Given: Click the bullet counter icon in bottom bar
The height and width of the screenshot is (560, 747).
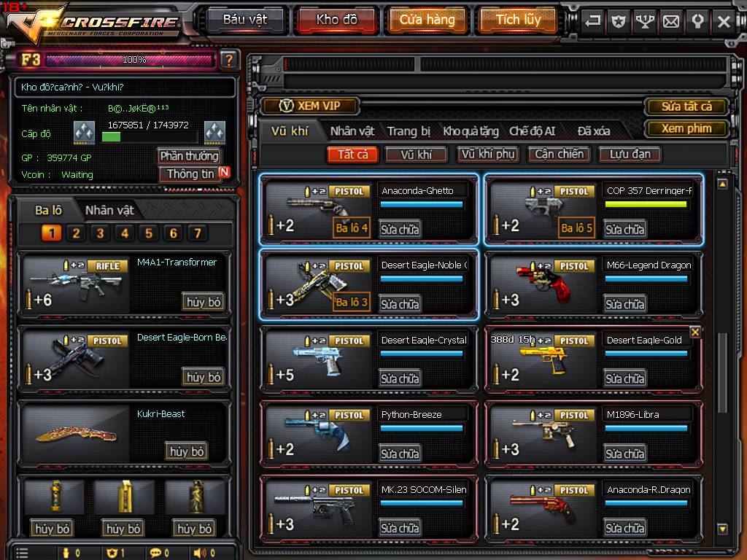Looking at the screenshot, I should [66, 553].
